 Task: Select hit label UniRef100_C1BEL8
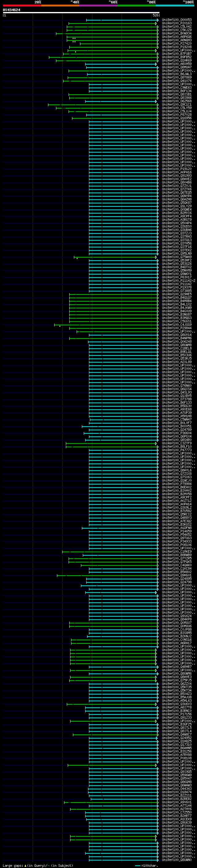(177, 349)
